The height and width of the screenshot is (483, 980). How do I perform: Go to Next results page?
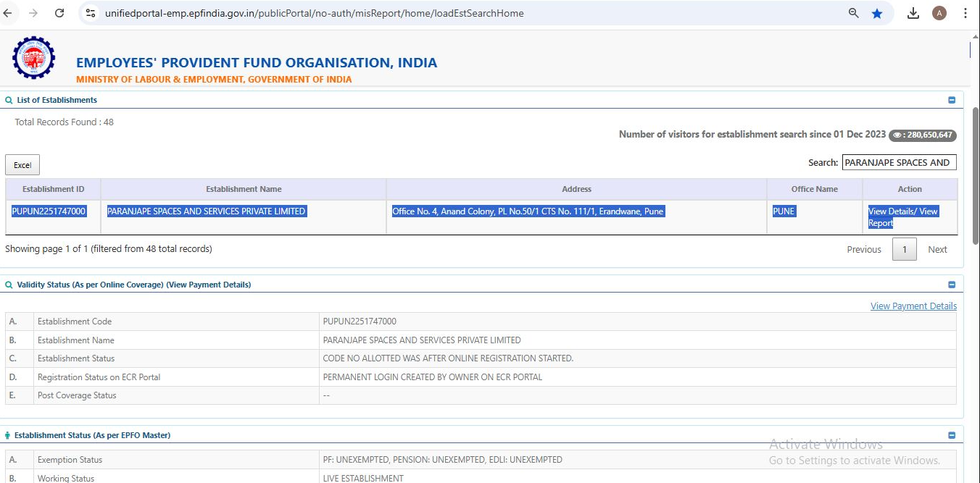click(x=937, y=249)
